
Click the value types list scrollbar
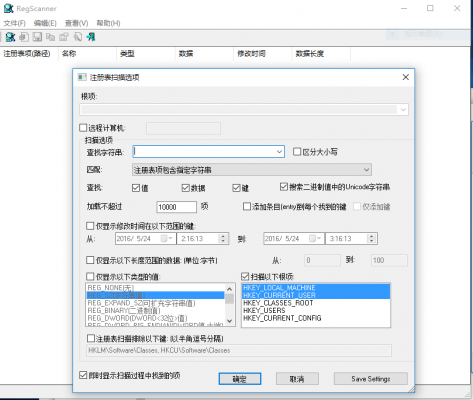(230, 305)
